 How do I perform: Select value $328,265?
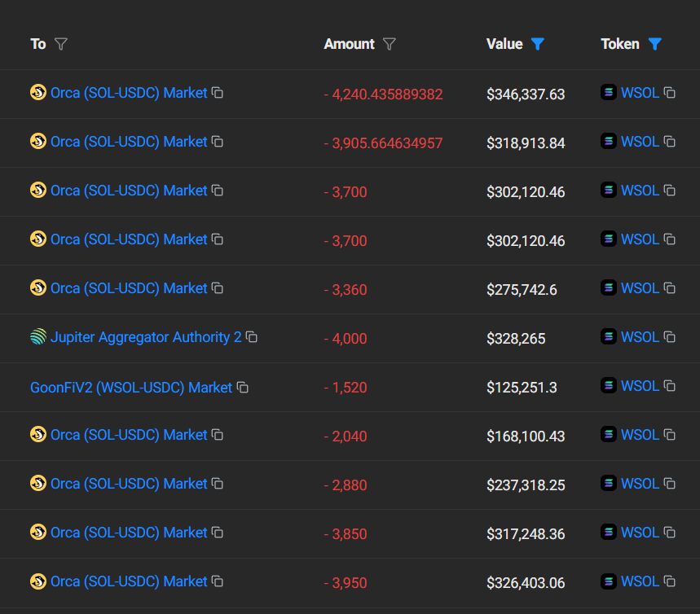[x=516, y=339]
